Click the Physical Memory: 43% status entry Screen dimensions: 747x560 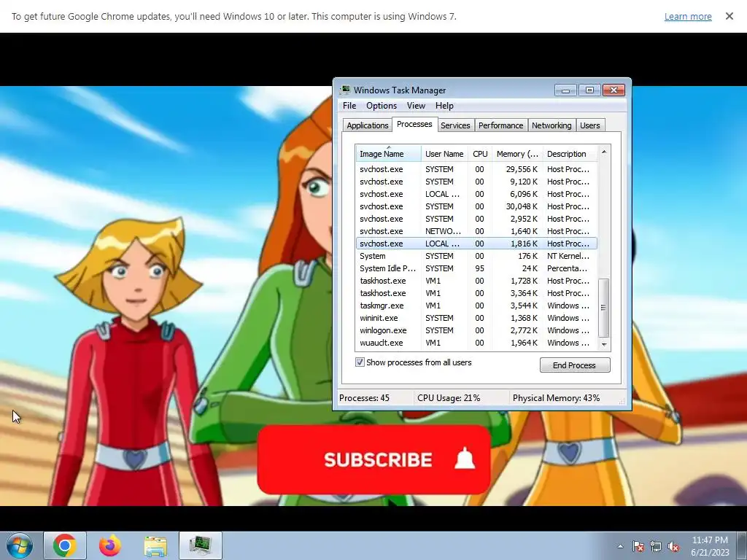556,398
